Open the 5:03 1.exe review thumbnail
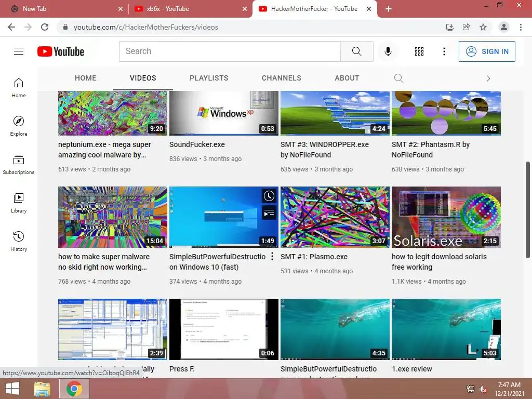Image resolution: width=532 pixels, height=399 pixels. point(446,329)
